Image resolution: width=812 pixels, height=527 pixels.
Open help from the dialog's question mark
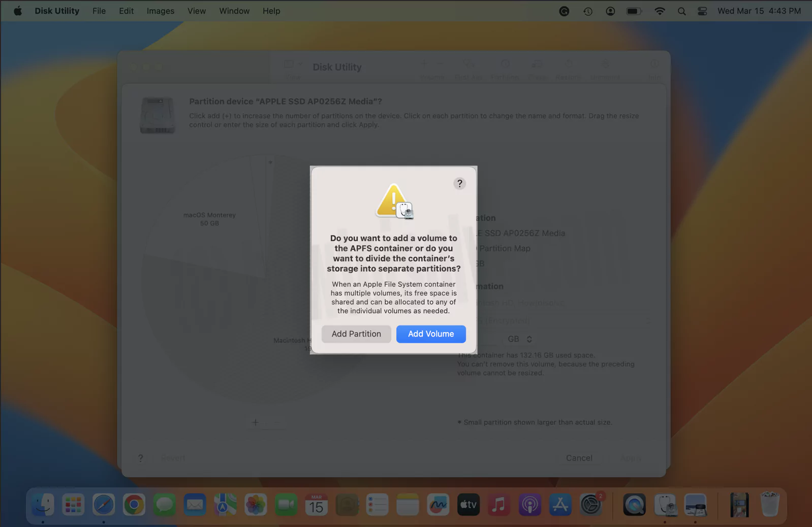coord(459,183)
